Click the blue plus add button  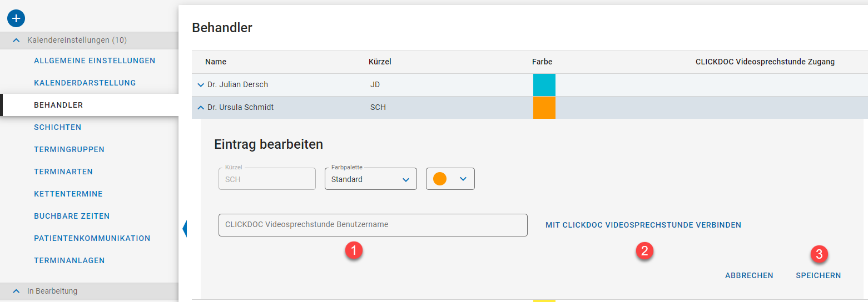click(x=16, y=18)
